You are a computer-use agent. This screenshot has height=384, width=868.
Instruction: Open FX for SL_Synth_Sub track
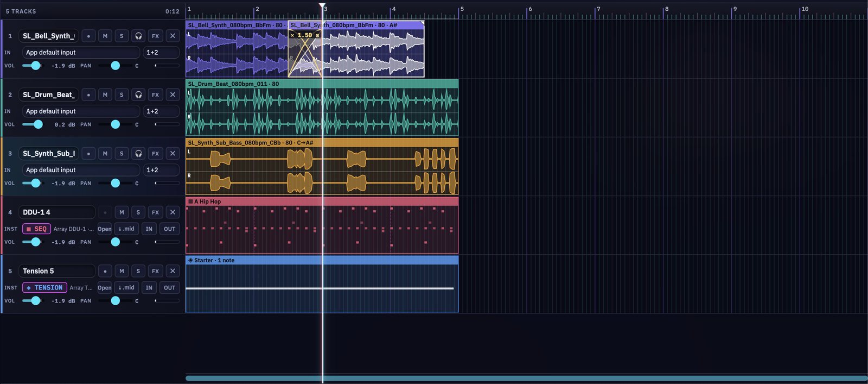[x=156, y=153]
